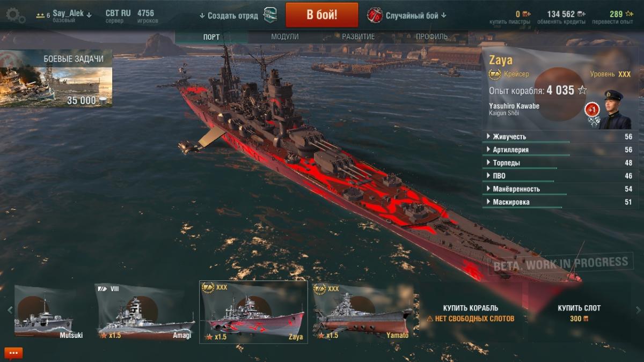
Task: Open the settings gear icon
Action: pyautogui.click(x=15, y=14)
